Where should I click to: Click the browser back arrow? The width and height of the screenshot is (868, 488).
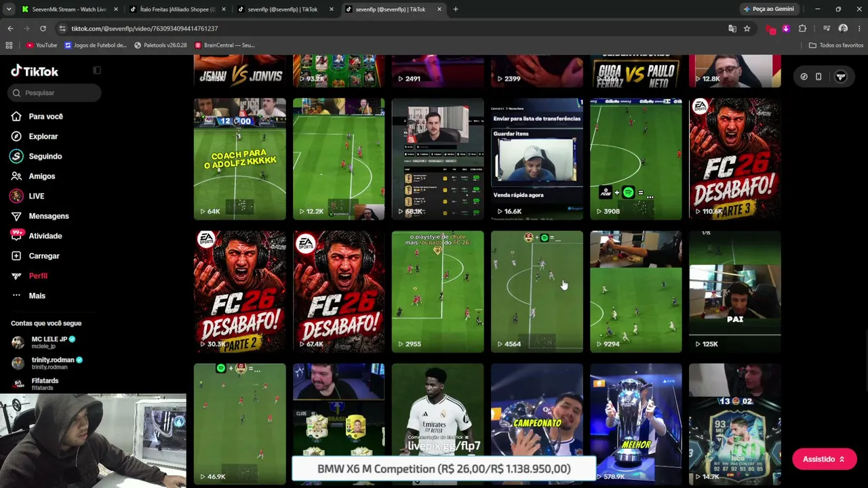click(x=10, y=28)
